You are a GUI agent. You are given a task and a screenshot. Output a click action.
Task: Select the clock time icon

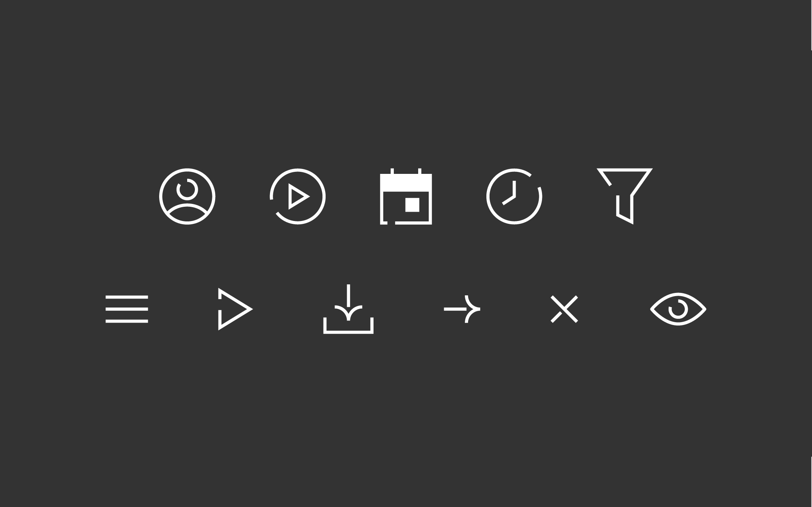tap(514, 196)
